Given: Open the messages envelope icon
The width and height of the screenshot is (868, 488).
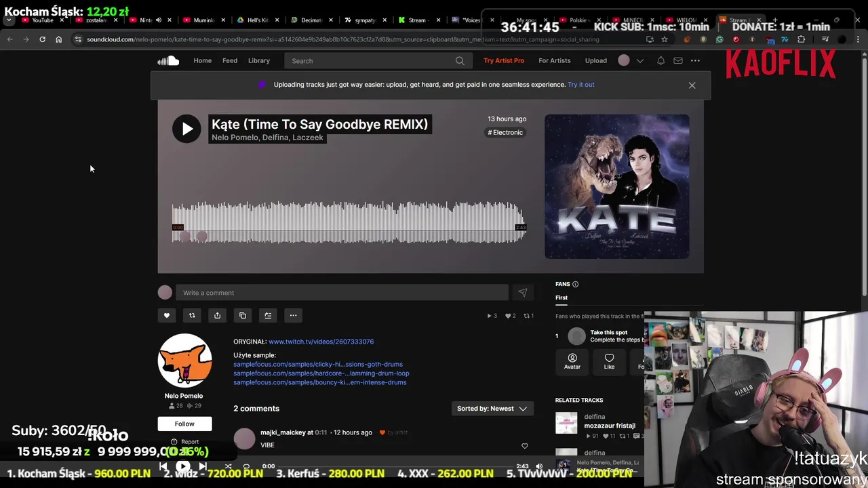Looking at the screenshot, I should 678,61.
